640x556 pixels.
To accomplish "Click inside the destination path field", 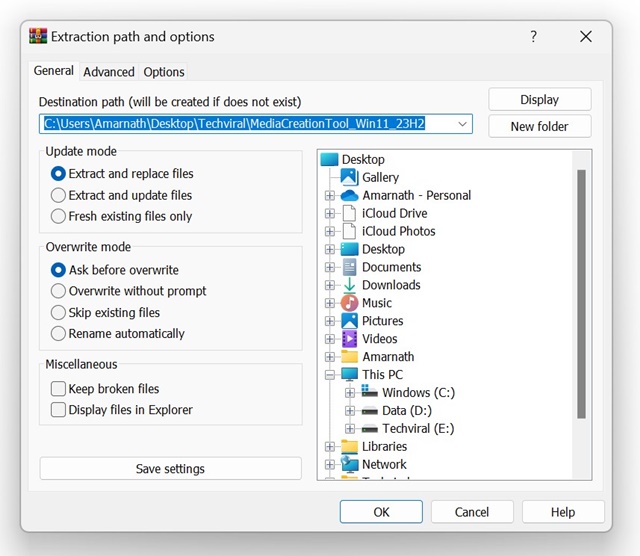I will click(256, 124).
